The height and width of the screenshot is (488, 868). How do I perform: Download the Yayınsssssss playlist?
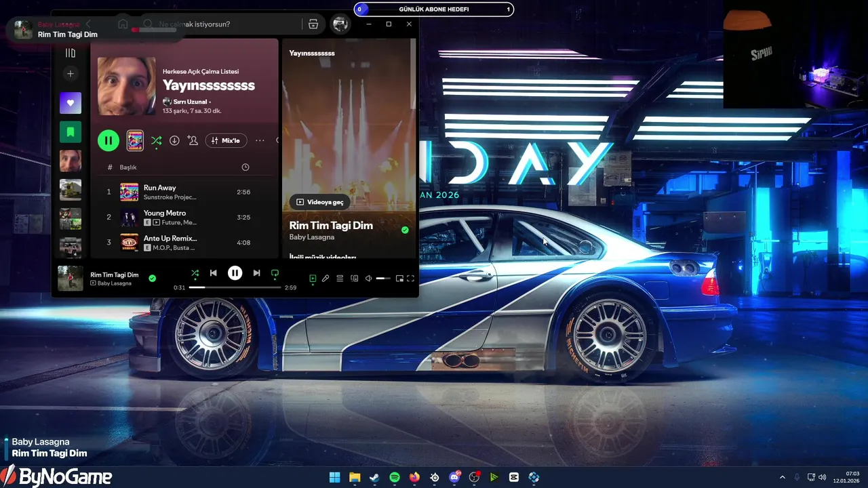click(174, 140)
